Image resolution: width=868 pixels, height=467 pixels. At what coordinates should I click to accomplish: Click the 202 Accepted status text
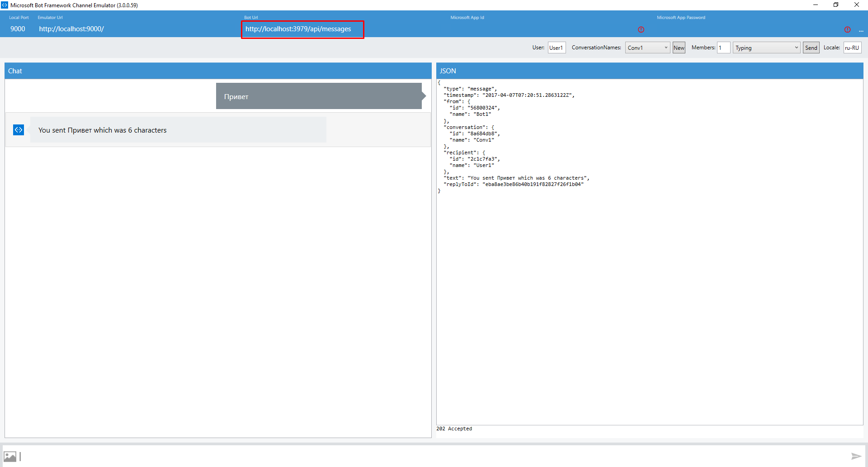point(454,429)
